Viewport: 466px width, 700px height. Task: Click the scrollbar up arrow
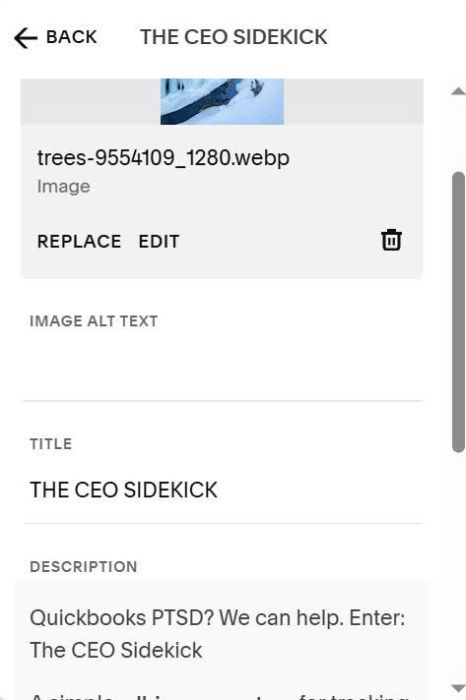pyautogui.click(x=458, y=92)
